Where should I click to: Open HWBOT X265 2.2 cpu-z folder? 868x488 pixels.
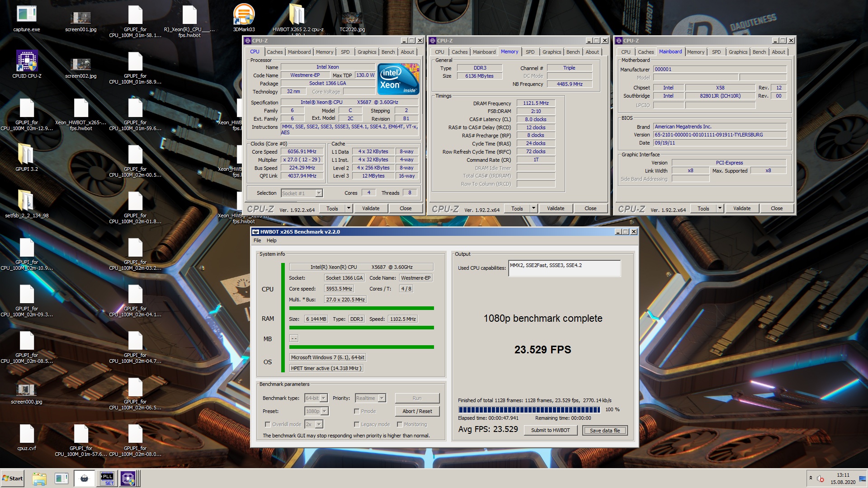[297, 19]
